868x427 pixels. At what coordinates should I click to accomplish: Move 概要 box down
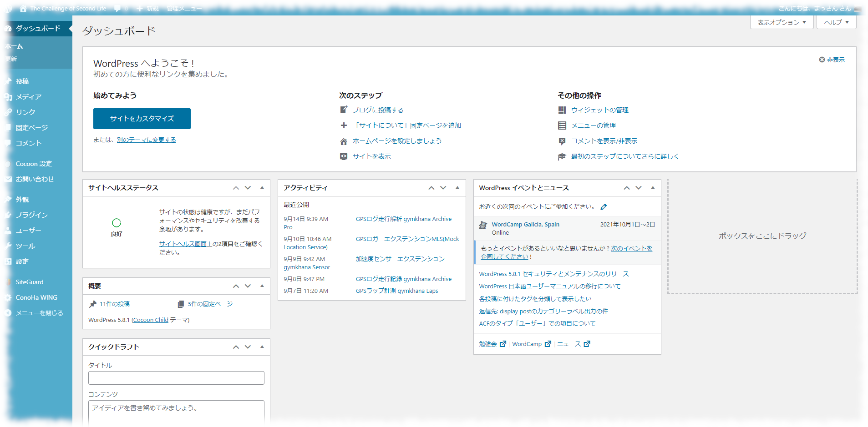(x=248, y=286)
